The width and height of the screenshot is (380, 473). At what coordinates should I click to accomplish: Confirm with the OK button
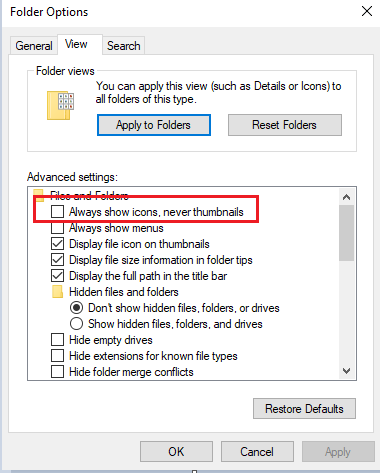tap(176, 452)
